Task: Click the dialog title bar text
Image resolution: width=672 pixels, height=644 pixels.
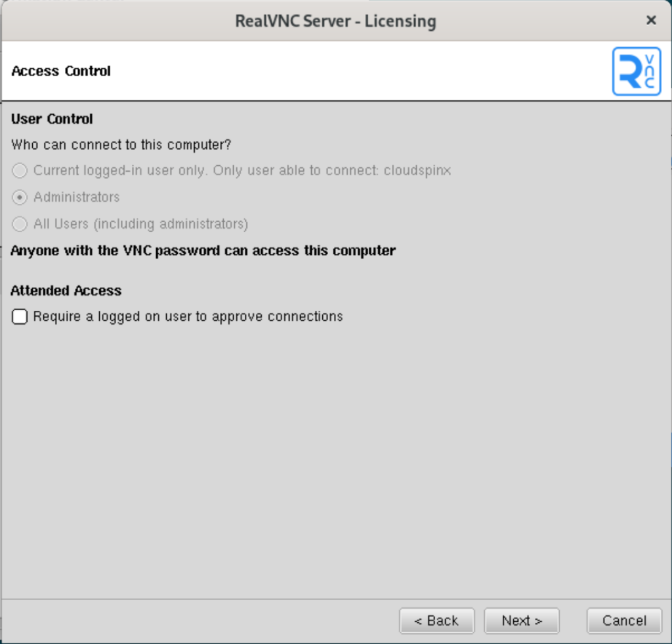Action: 336,20
